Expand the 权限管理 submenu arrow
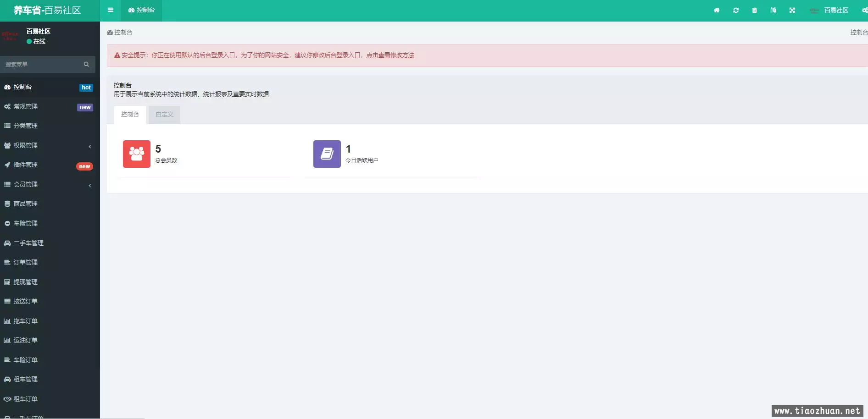Viewport: 868px width, 419px height. 90,146
